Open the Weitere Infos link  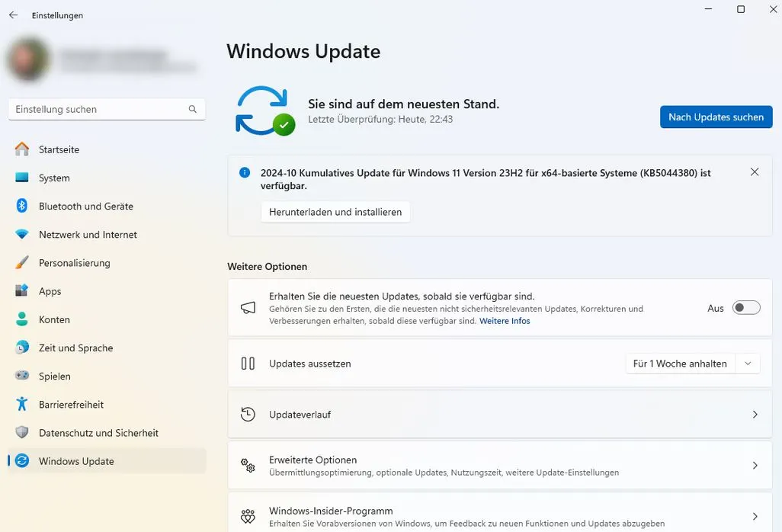click(x=505, y=321)
